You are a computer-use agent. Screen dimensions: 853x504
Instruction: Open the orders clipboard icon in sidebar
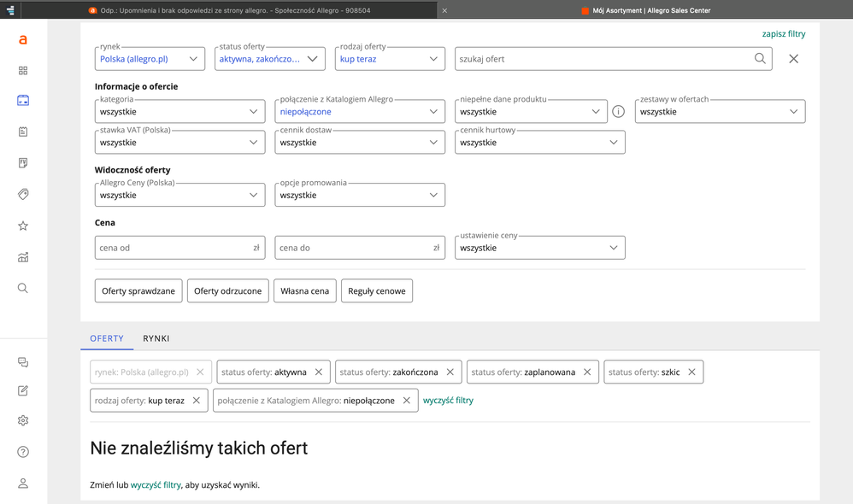(x=23, y=132)
